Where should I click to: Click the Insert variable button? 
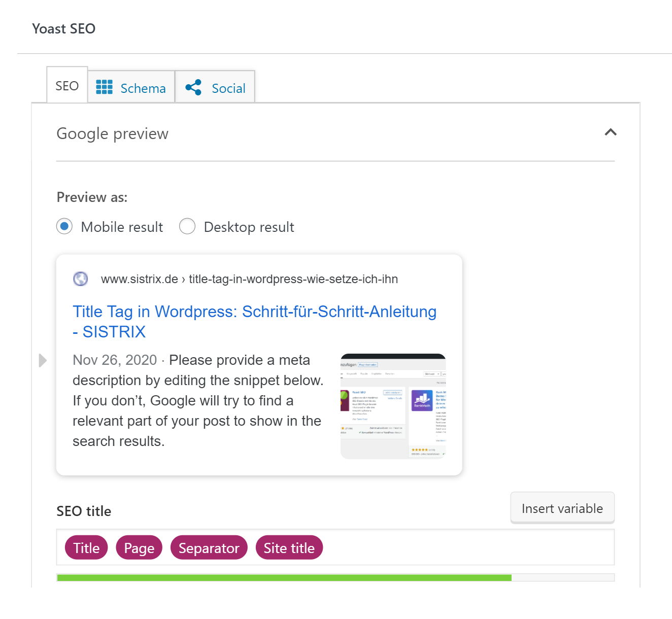(x=562, y=508)
